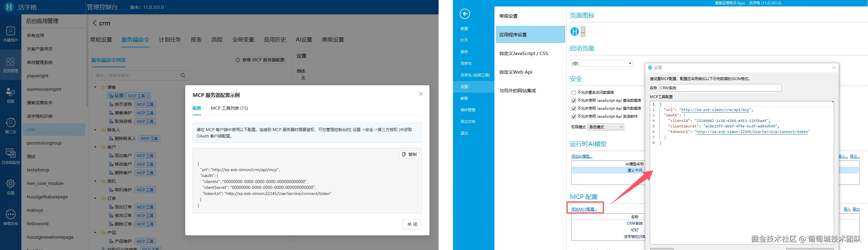Select 自定义JavaScript / CSS settings category
Viewport: 868px width, 250px height.
[530, 53]
